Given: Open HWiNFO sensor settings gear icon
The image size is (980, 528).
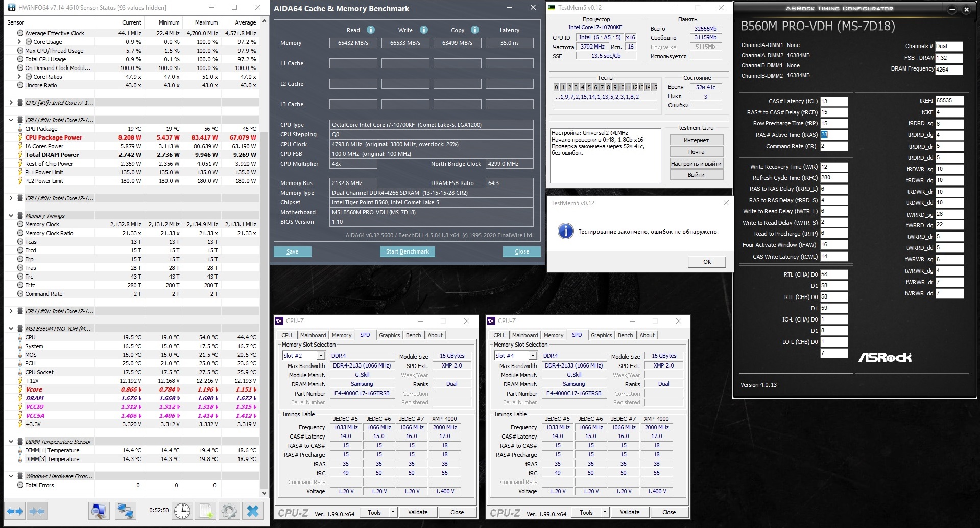Looking at the screenshot, I should coord(229,511).
